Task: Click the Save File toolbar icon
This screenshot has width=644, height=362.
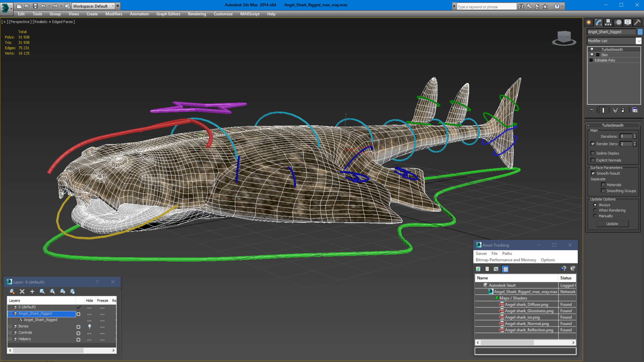Action: tap(35, 6)
